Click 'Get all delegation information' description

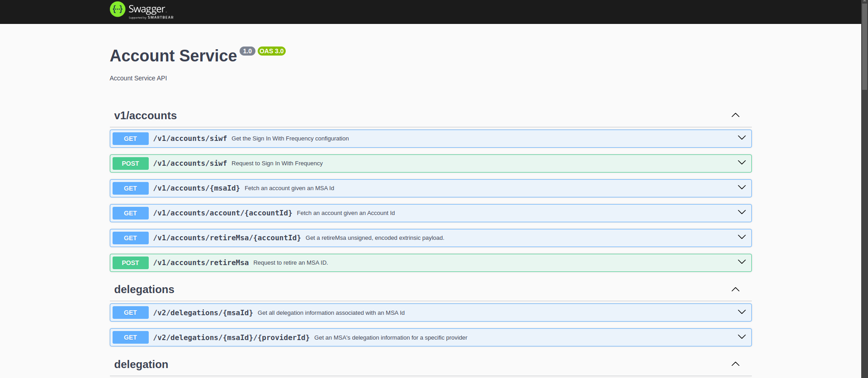coord(331,313)
